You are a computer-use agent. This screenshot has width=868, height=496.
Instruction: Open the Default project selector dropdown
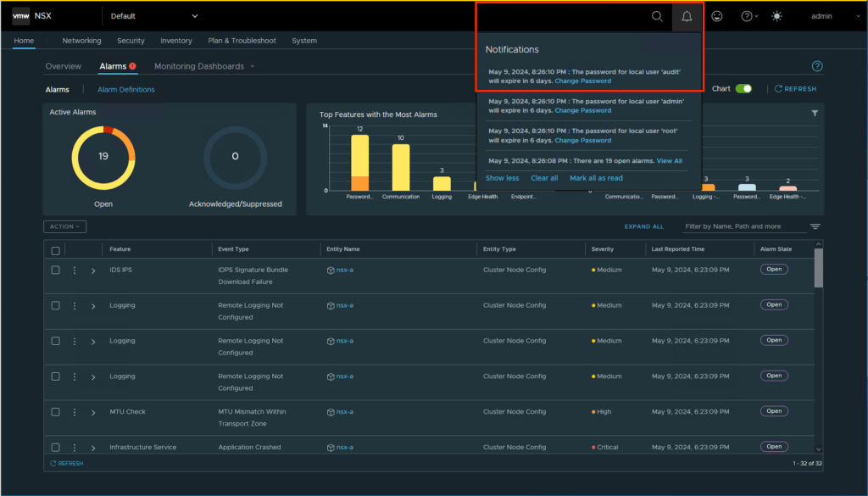154,16
